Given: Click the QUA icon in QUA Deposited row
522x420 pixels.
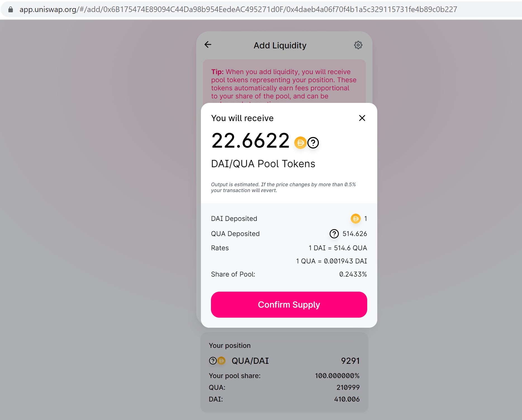Looking at the screenshot, I should 334,234.
